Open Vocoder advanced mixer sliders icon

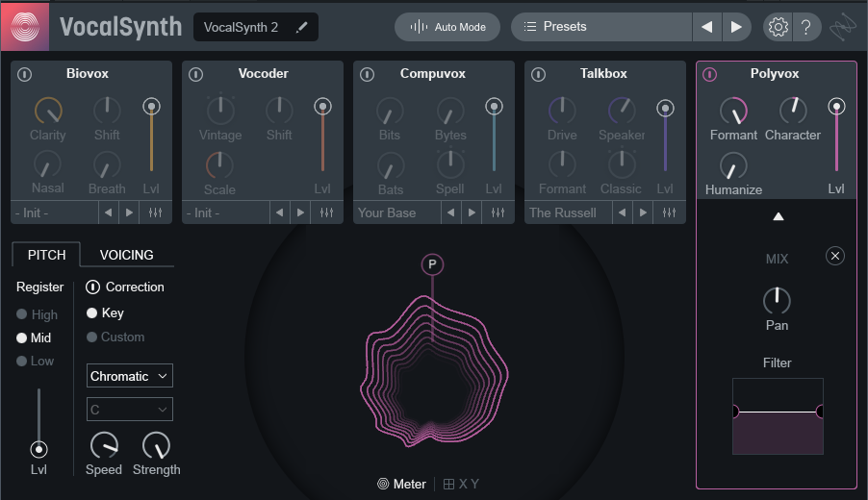(x=326, y=212)
